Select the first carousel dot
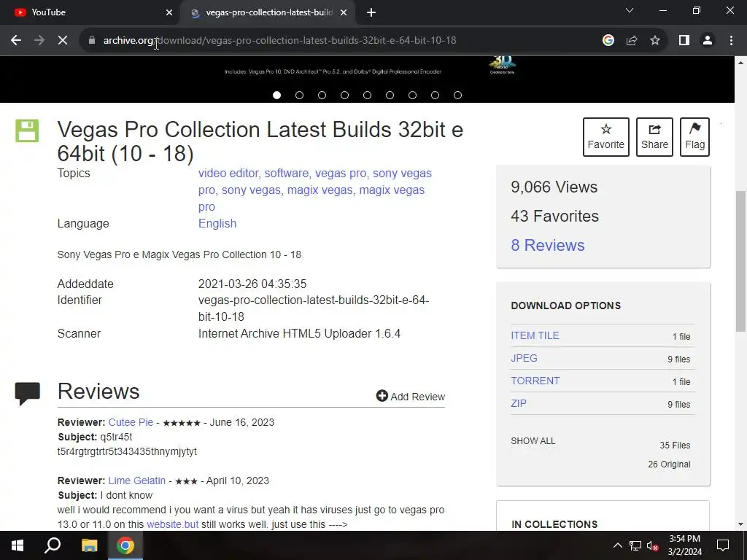Image resolution: width=747 pixels, height=560 pixels. (276, 96)
